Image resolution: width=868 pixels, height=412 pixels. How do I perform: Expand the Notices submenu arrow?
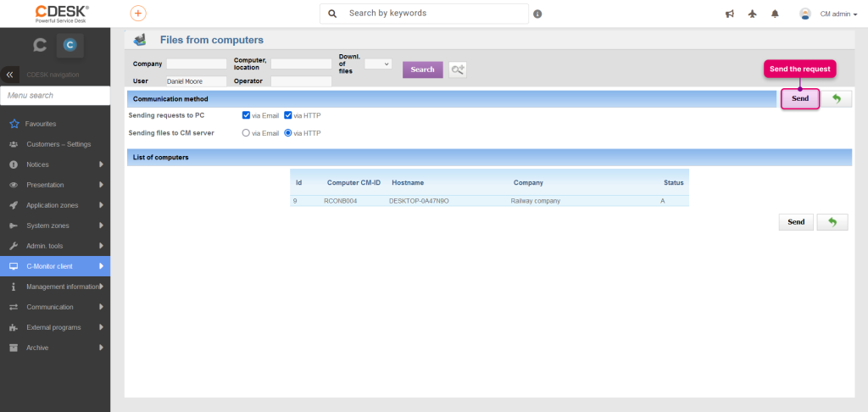pyautogui.click(x=102, y=164)
